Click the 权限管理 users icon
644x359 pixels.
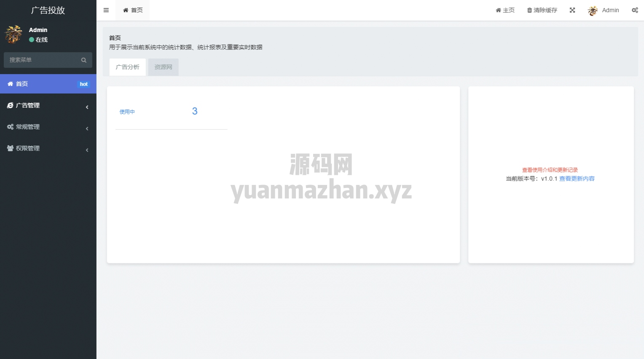pos(10,148)
